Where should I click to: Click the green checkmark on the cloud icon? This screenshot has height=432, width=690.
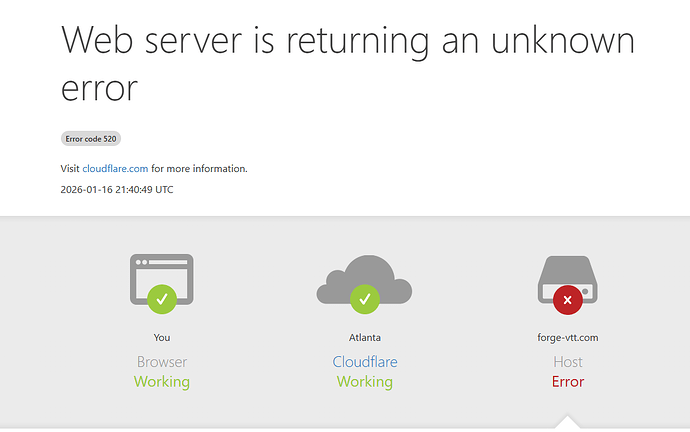click(365, 298)
